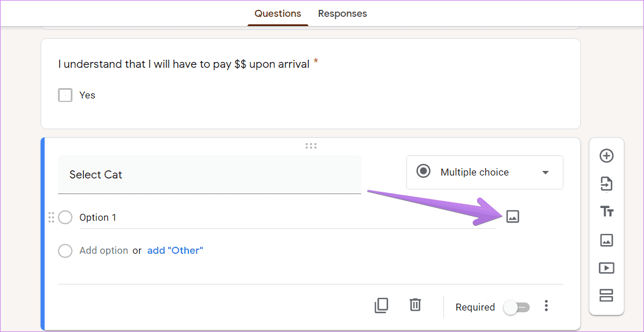Viewport: 644px width, 332px height.
Task: Add a title and description block
Action: pyautogui.click(x=607, y=211)
